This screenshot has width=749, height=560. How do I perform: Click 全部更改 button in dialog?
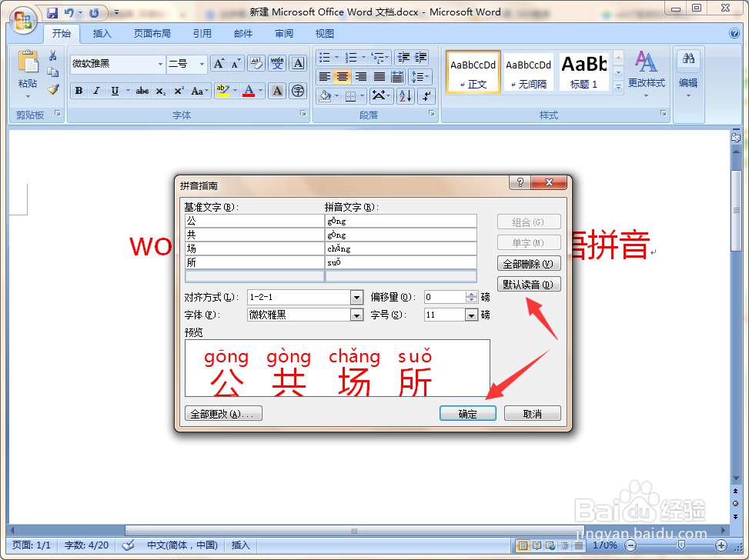(223, 413)
